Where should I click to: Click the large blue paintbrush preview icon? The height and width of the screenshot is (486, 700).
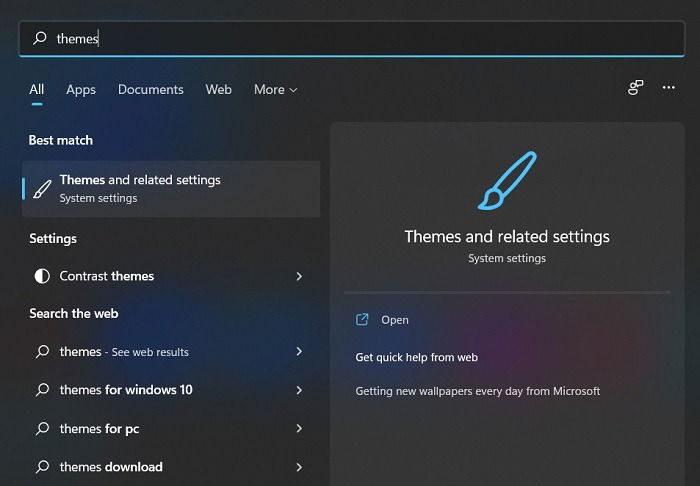507,181
